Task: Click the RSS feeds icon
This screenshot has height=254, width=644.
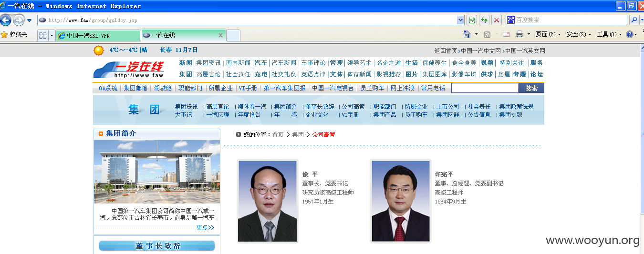Action: coord(487,34)
